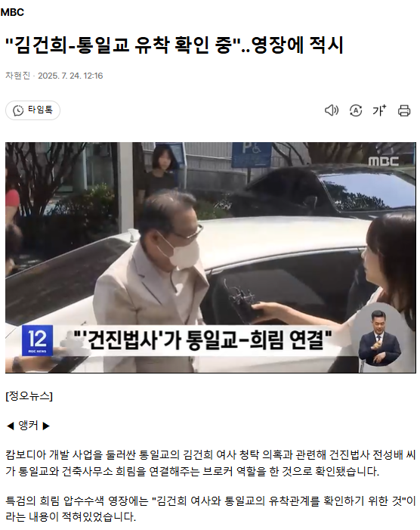Viewport: 420px width, 530px height.
Task: Click the auto-translate icon
Action: click(x=356, y=110)
